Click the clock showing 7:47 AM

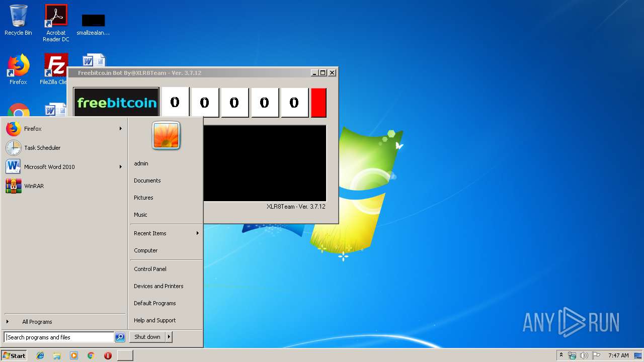(x=618, y=355)
